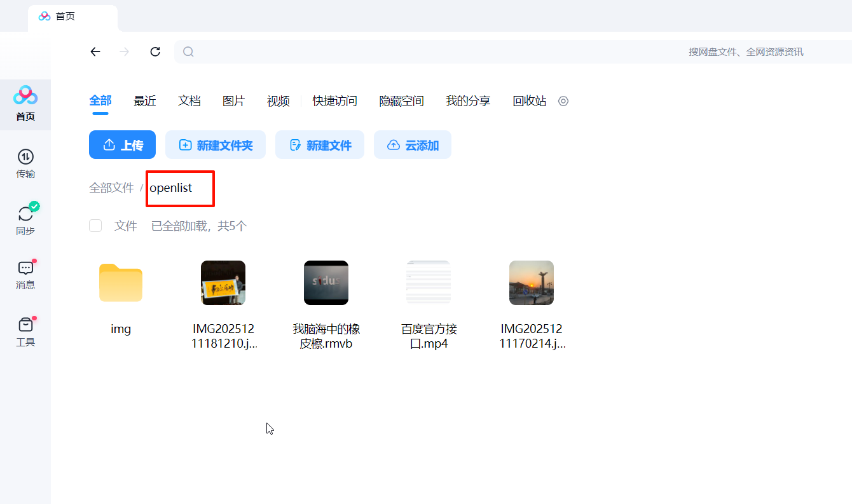This screenshot has width=852, height=504.
Task: Click the 新建文件夹 button
Action: (216, 145)
